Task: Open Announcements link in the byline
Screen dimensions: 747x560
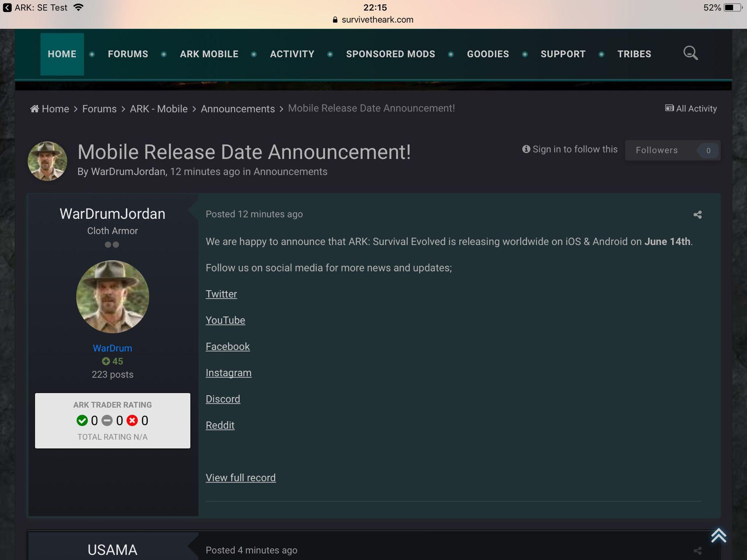Action: pyautogui.click(x=290, y=171)
